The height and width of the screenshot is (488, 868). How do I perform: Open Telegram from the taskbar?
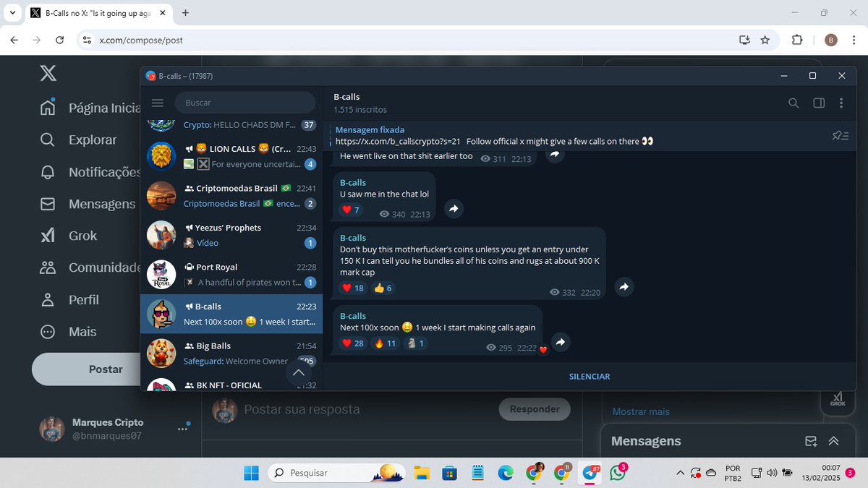[x=591, y=473]
